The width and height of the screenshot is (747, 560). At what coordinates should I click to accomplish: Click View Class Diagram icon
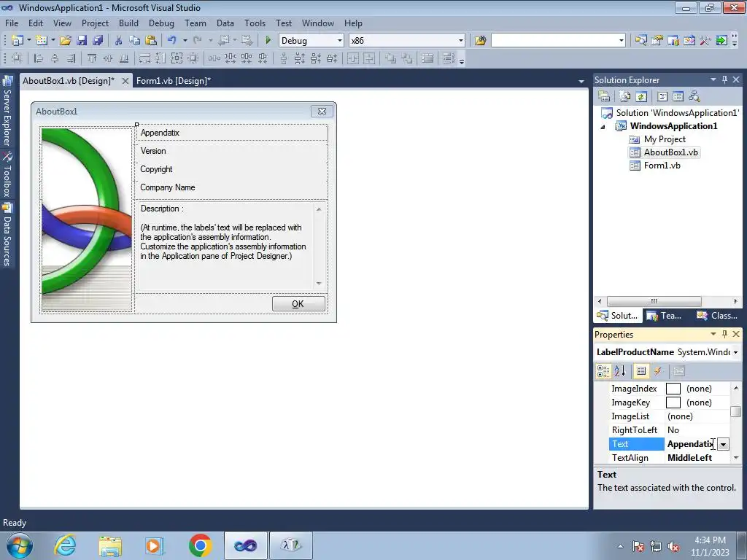pos(694,96)
